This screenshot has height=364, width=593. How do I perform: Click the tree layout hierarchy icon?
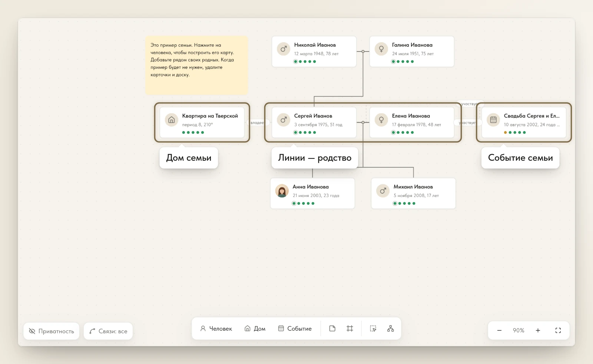tap(391, 328)
